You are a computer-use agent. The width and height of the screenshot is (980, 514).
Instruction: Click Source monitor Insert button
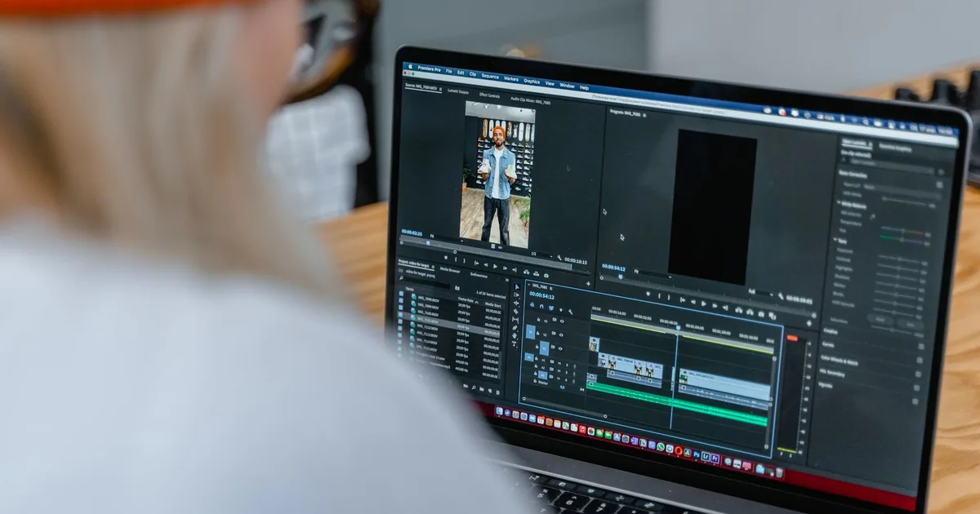coord(526,272)
